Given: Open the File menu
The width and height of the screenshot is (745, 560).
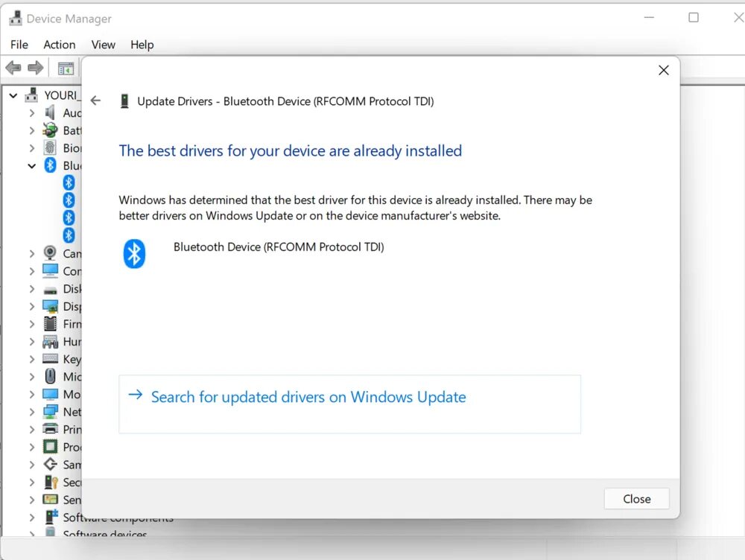Looking at the screenshot, I should (x=19, y=45).
